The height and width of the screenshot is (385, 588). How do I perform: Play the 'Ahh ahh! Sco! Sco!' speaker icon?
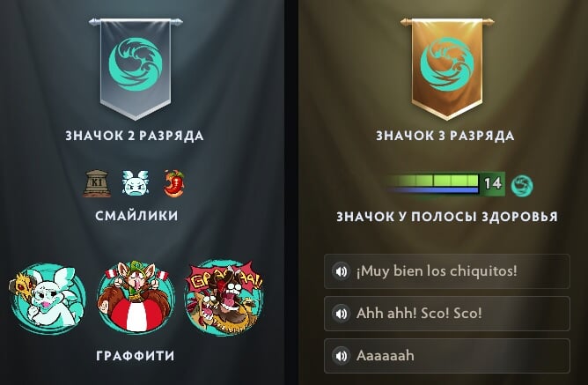tap(341, 314)
